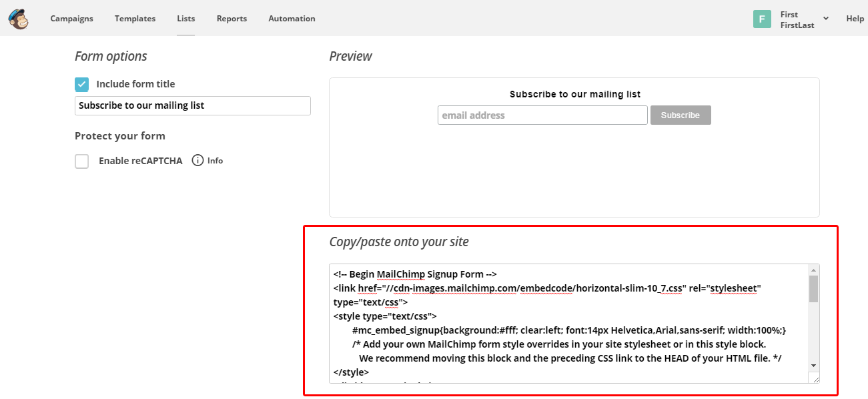868x399 pixels.
Task: Open the Templates section
Action: 135,19
